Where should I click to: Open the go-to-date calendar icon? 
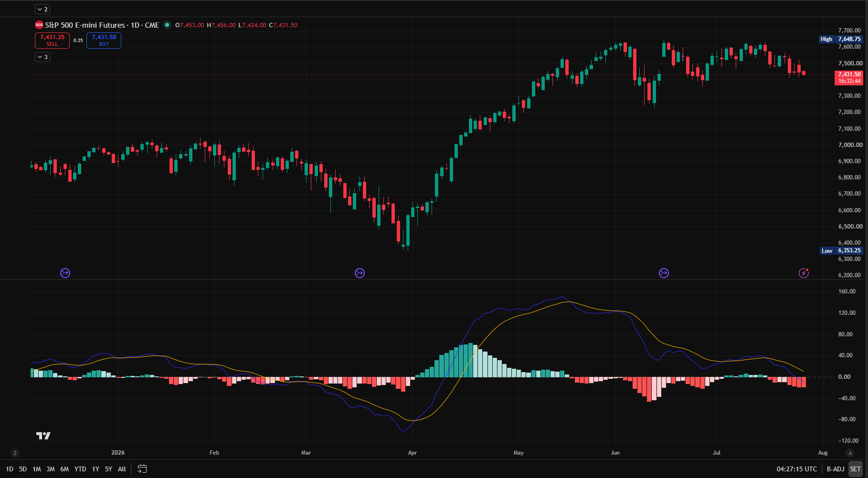pyautogui.click(x=142, y=469)
